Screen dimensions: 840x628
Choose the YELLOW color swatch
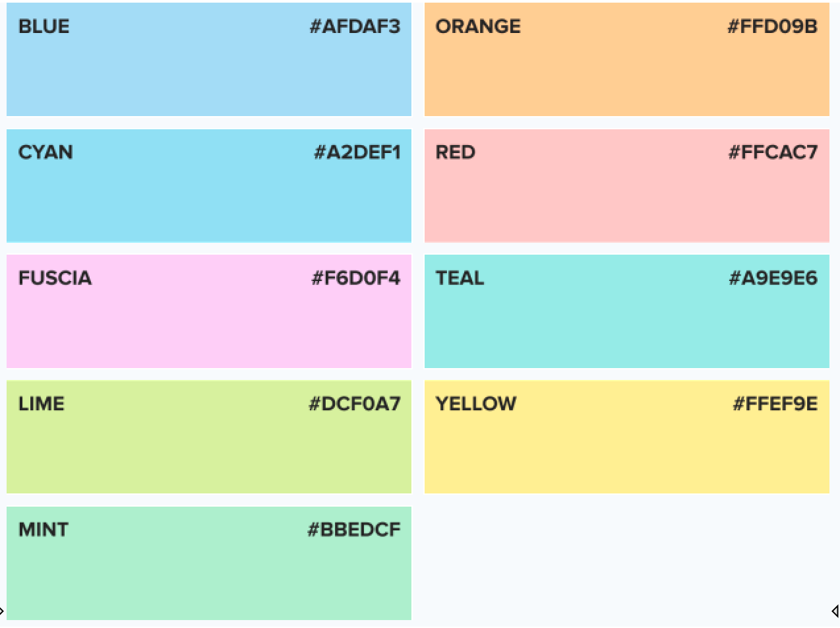point(626,449)
